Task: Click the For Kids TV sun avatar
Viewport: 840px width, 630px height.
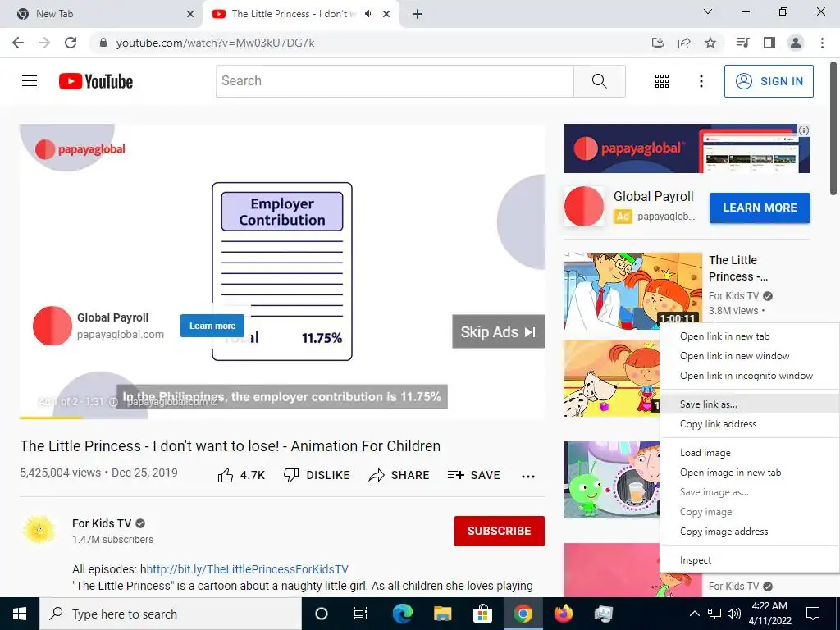Action: point(39,530)
